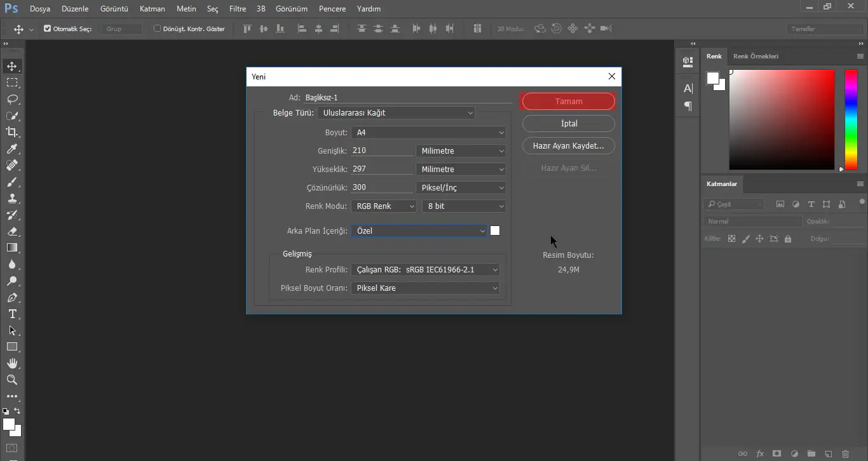This screenshot has width=868, height=461.
Task: Click the white background color swatch
Action: point(495,230)
